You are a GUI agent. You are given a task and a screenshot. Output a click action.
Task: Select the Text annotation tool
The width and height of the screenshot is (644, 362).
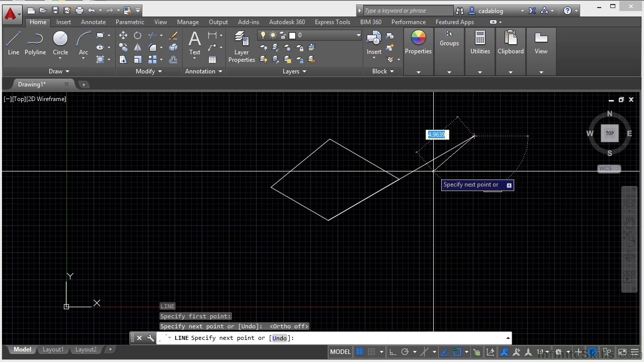[195, 43]
